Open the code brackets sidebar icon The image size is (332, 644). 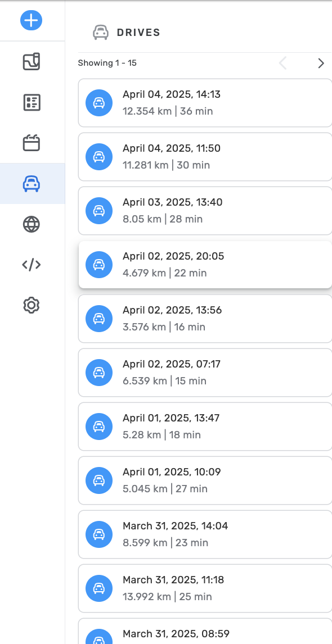coord(32,265)
